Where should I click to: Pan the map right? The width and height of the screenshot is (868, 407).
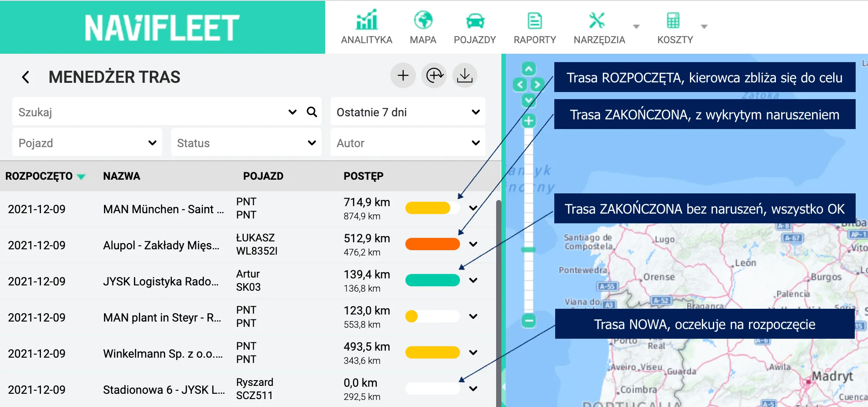click(x=537, y=84)
